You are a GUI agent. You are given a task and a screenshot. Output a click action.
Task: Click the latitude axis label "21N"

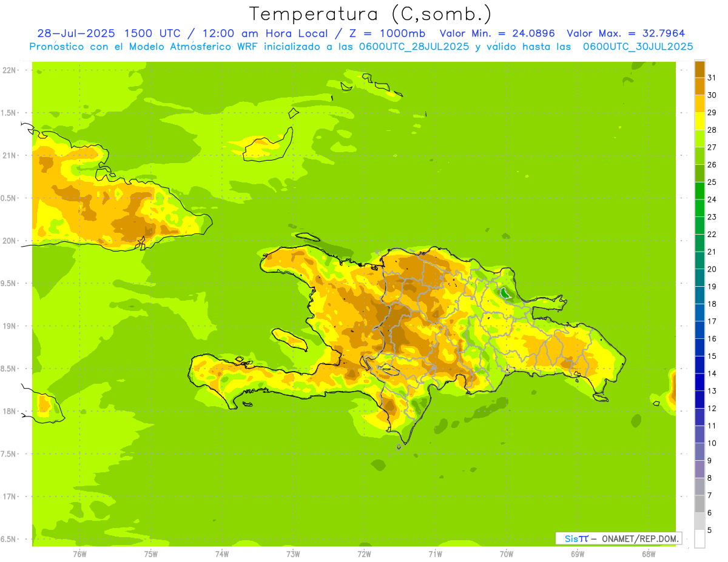click(x=9, y=155)
